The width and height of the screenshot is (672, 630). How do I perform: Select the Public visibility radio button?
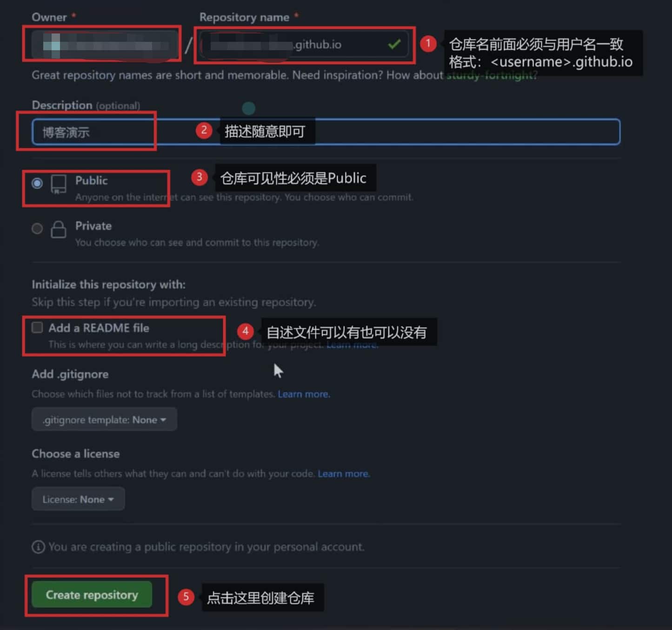click(37, 183)
